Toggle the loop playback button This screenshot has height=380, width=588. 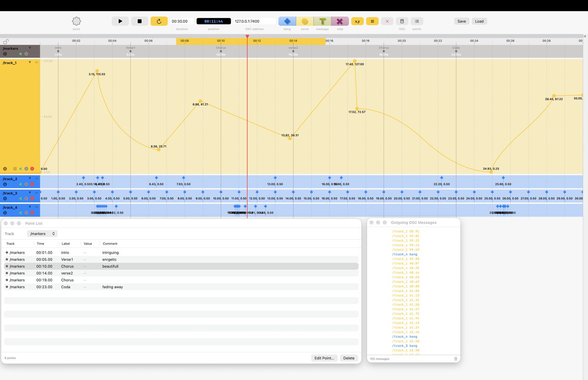tap(159, 21)
